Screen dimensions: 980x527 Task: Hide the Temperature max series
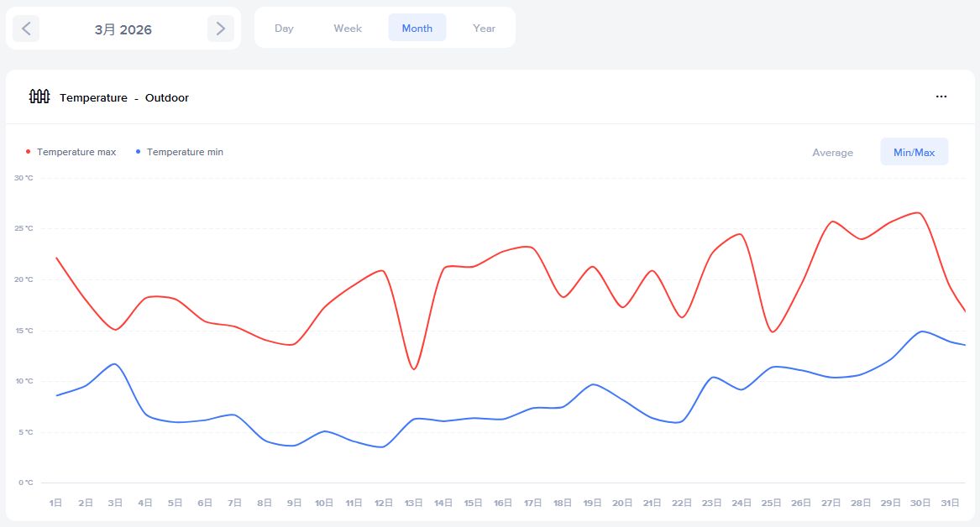(76, 152)
